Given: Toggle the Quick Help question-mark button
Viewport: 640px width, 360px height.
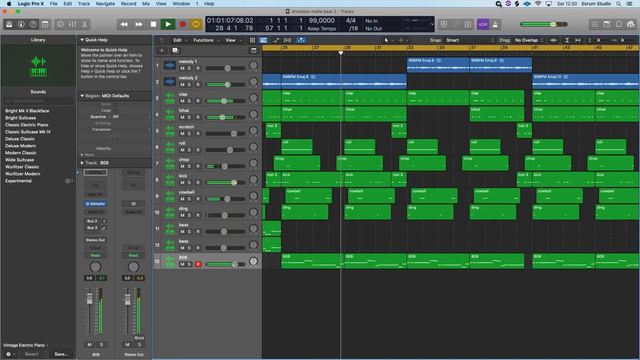Looking at the screenshot, I should coord(33,24).
